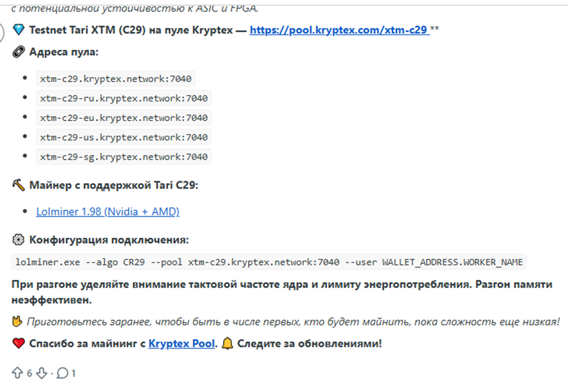This screenshot has width=568, height=392.
Task: Click the xtm-c29-sg pool address
Action: pyautogui.click(x=124, y=157)
